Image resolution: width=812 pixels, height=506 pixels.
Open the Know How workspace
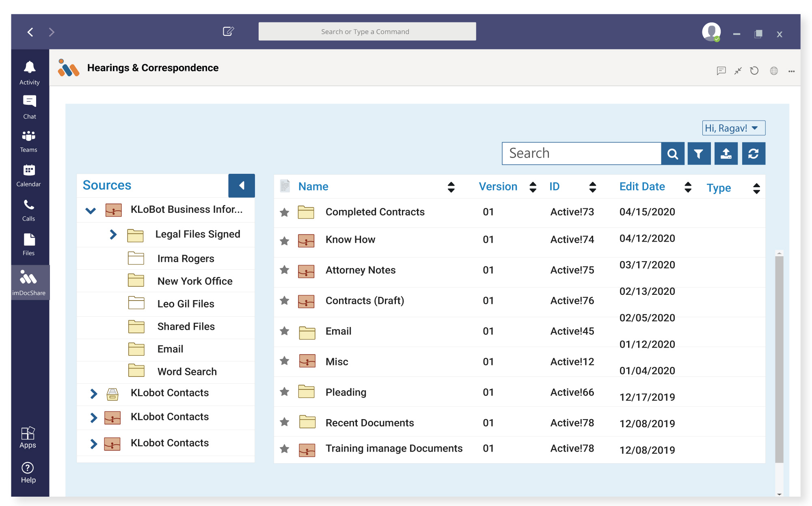350,240
